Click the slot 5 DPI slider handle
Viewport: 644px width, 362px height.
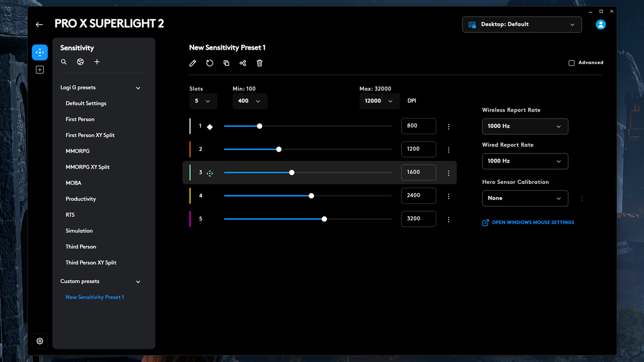click(324, 219)
